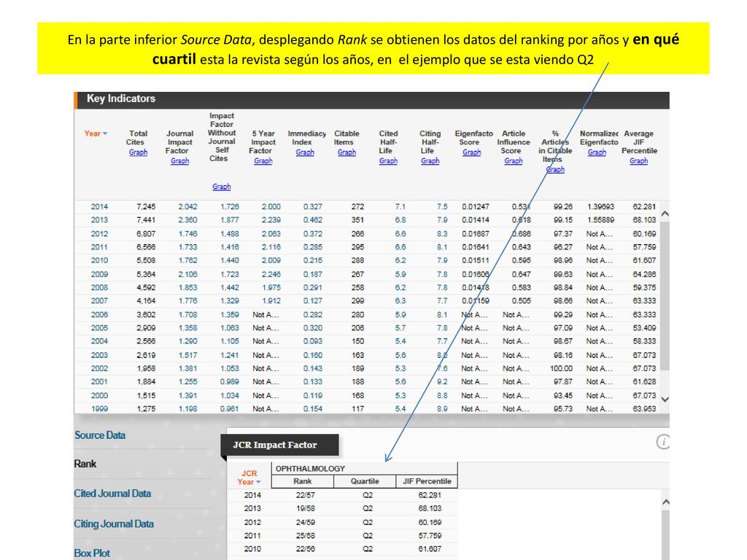Click scroll-up arrow of rank table
This screenshot has width=747, height=560.
[665, 502]
